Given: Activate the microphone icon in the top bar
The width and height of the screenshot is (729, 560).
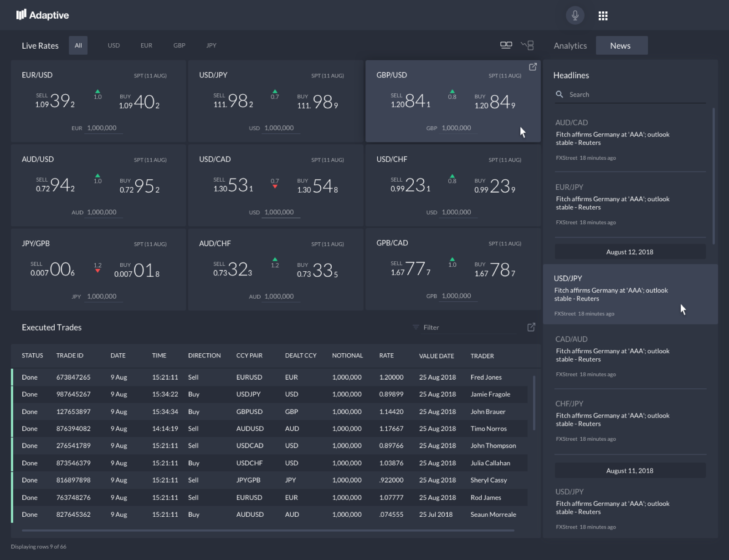Looking at the screenshot, I should (x=575, y=15).
